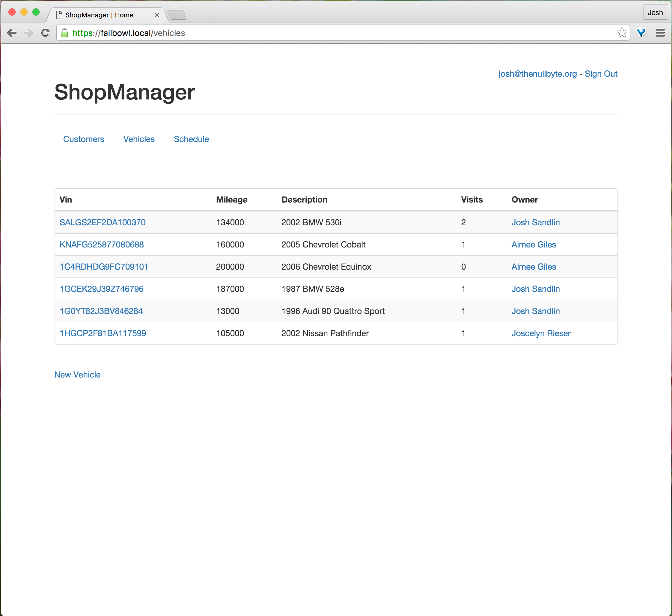The image size is (672, 616).
Task: Open owner Joscelyn Rieser
Action: 541,333
